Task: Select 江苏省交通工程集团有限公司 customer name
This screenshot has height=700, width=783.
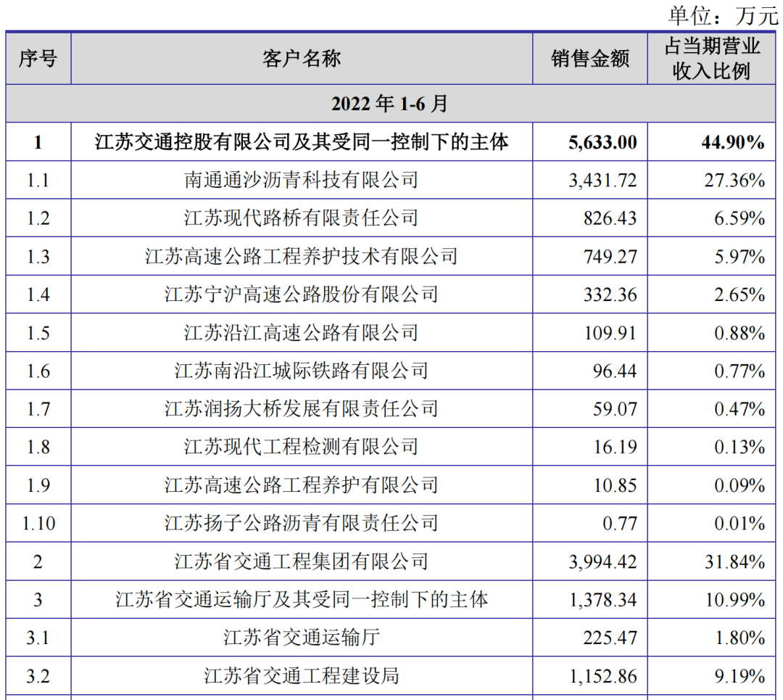Action: coord(302,561)
